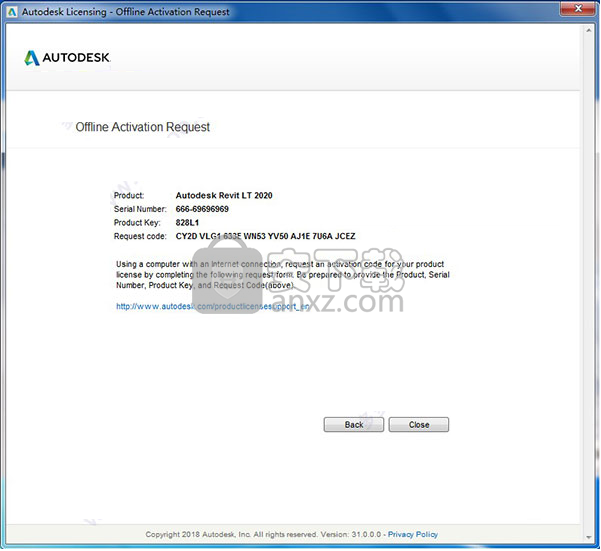Close the Autodesk Licensing window
The height and width of the screenshot is (551, 601).
pyautogui.click(x=578, y=8)
